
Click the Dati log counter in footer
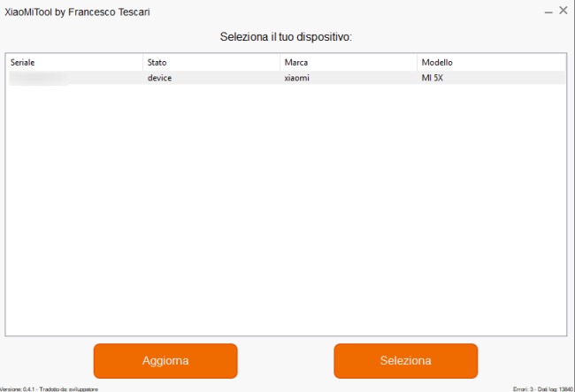point(556,389)
